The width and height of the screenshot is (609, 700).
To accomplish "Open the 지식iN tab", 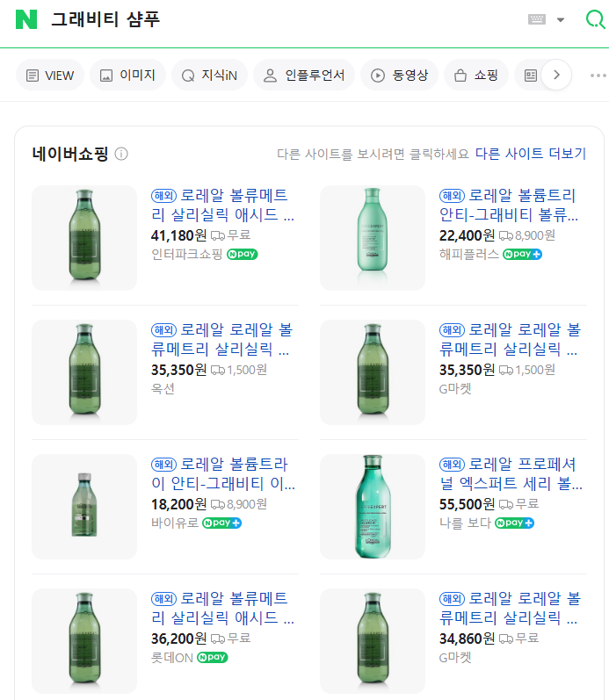I will (x=209, y=76).
